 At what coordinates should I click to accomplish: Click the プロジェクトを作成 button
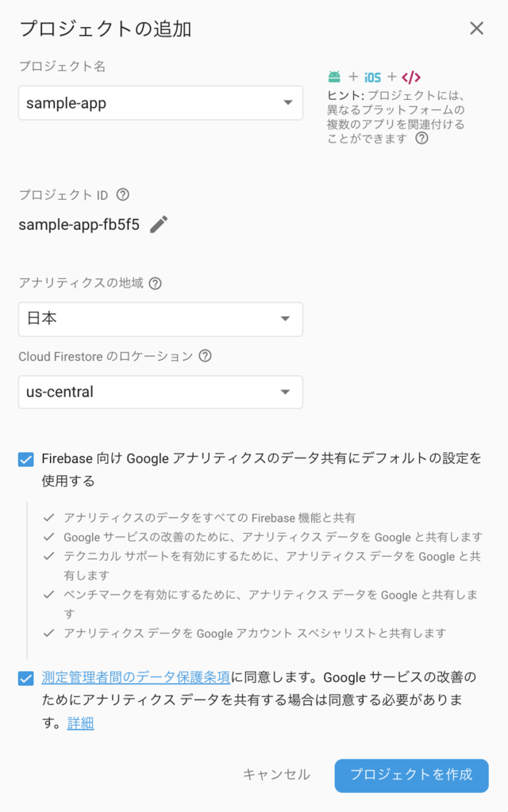pos(411,776)
